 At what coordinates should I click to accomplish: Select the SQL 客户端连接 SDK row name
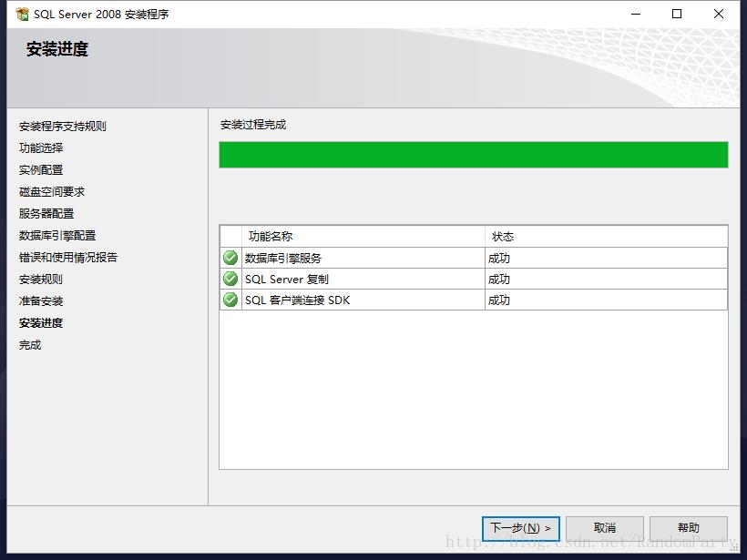[298, 300]
